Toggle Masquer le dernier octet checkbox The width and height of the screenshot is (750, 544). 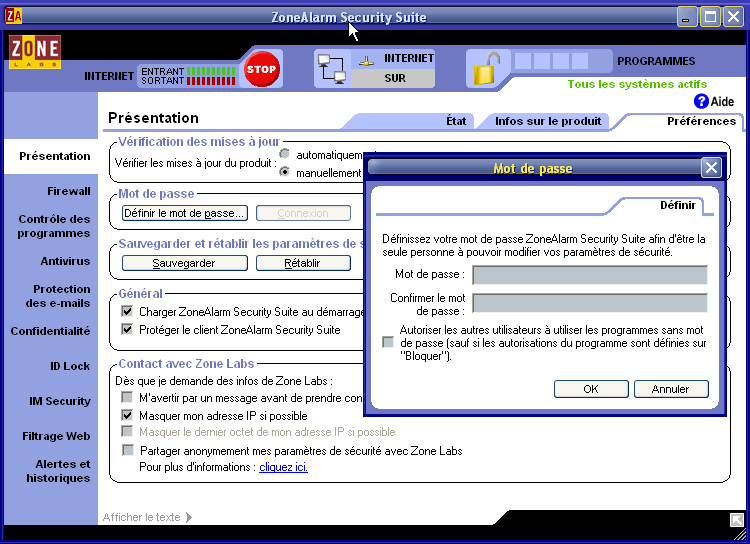click(x=127, y=432)
